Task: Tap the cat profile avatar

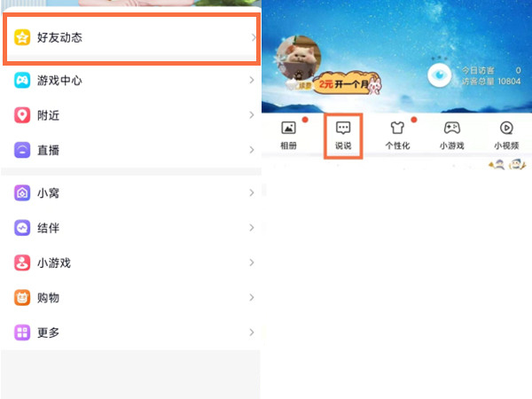Action: (x=299, y=58)
